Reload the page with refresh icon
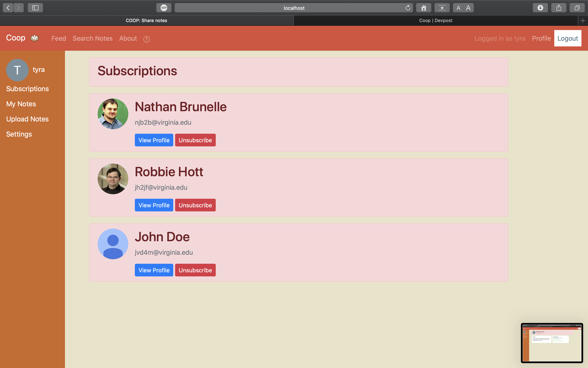 point(408,8)
